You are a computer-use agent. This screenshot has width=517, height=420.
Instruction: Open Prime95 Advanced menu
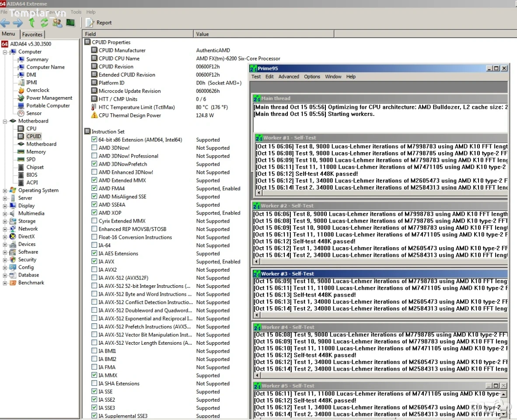pyautogui.click(x=289, y=77)
